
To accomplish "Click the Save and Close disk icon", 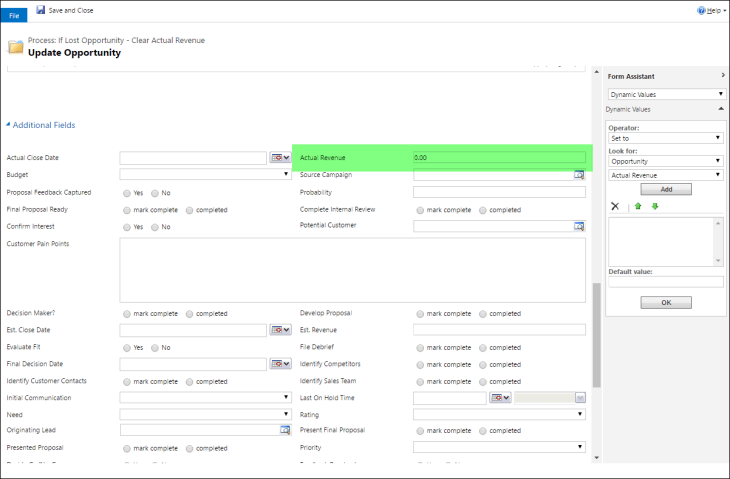I will pyautogui.click(x=41, y=10).
